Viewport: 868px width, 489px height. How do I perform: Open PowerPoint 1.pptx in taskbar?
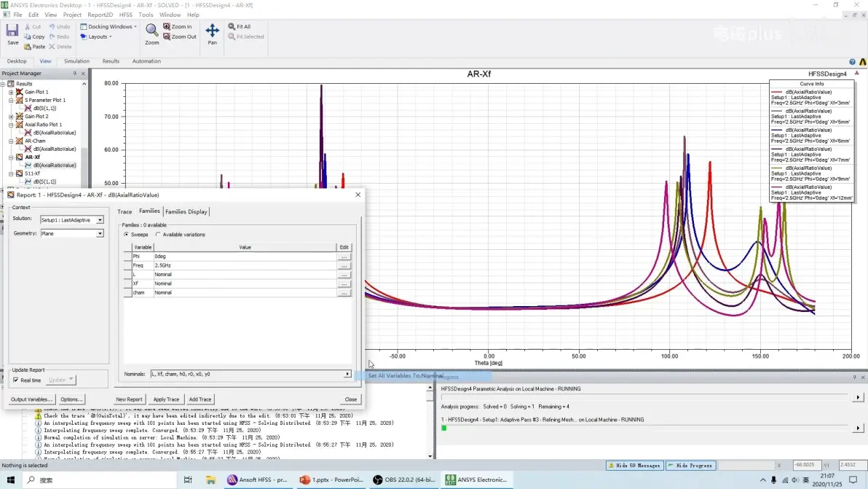click(x=331, y=480)
